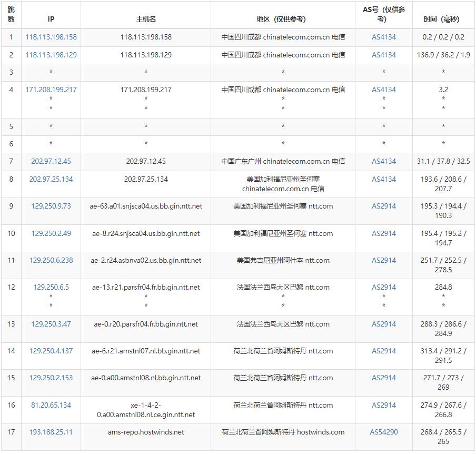This screenshot has height=454, width=476.
Task: Click time value 136.9 / 36.2 / 1.9
Action: [443, 55]
